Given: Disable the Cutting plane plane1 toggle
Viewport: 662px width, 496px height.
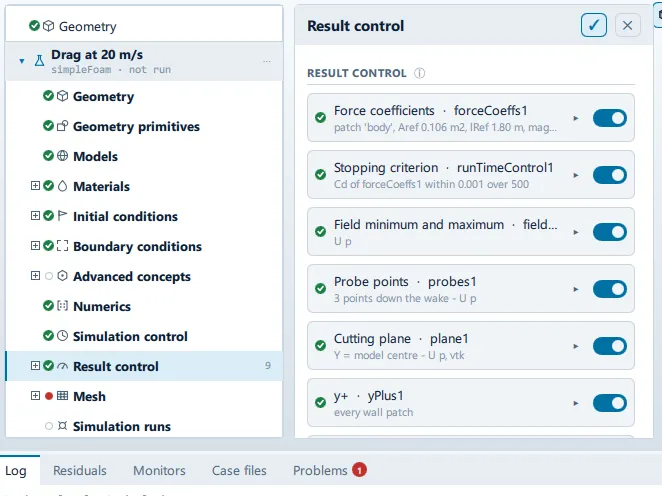Looking at the screenshot, I should 610,346.
